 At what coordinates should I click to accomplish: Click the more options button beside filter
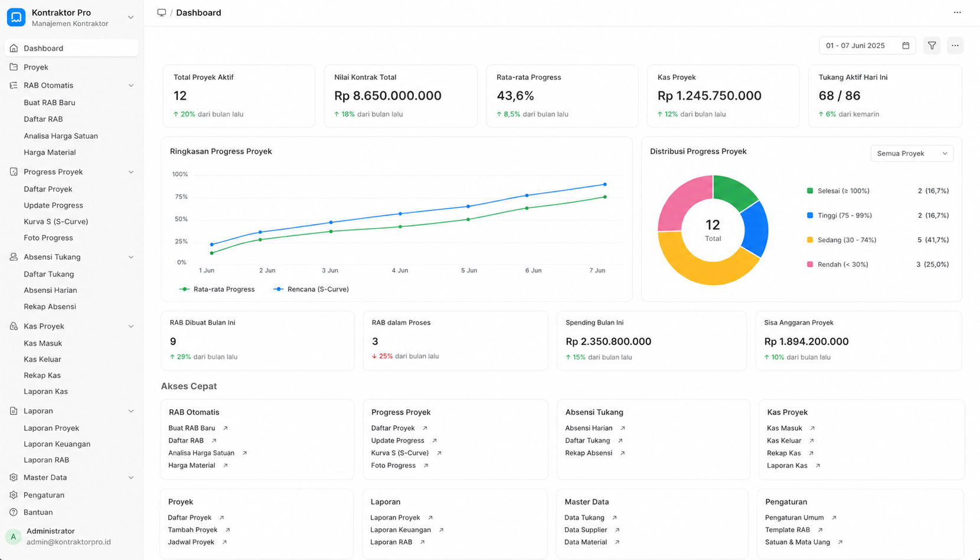point(955,45)
